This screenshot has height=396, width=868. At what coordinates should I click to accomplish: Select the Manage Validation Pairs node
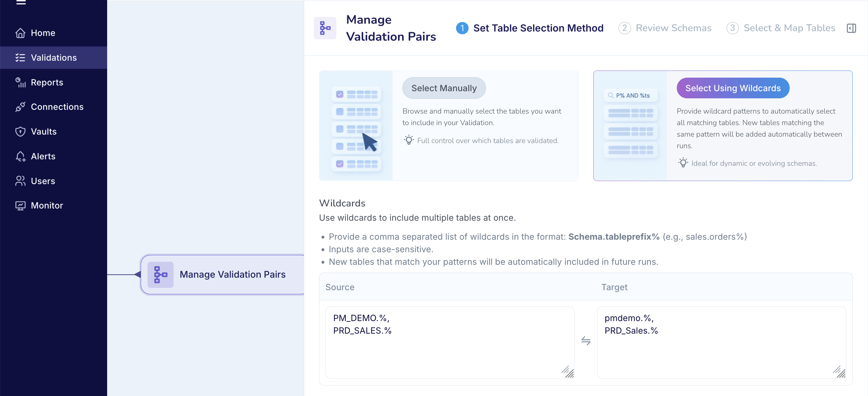(x=232, y=274)
